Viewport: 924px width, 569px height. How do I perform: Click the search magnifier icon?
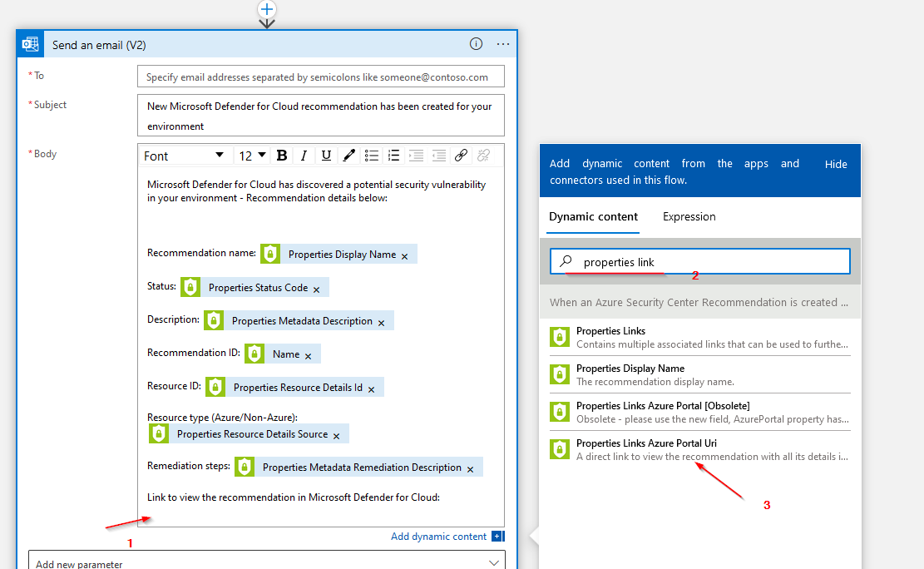pos(566,260)
